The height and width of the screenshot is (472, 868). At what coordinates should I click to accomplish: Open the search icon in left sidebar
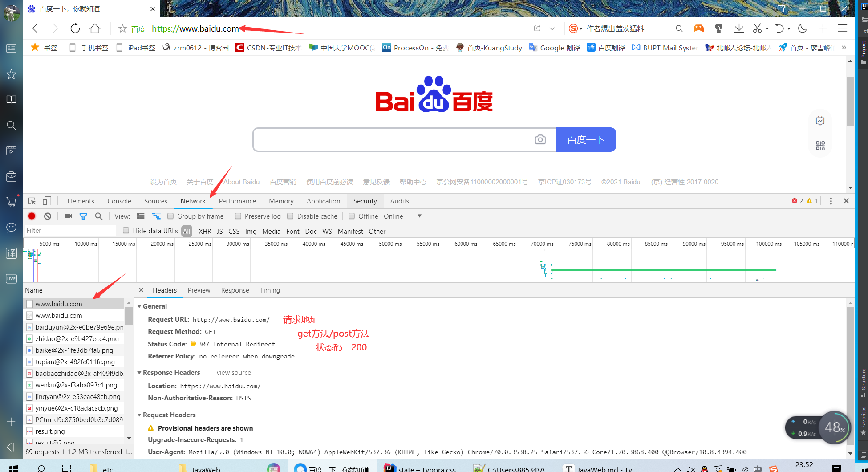pyautogui.click(x=11, y=125)
